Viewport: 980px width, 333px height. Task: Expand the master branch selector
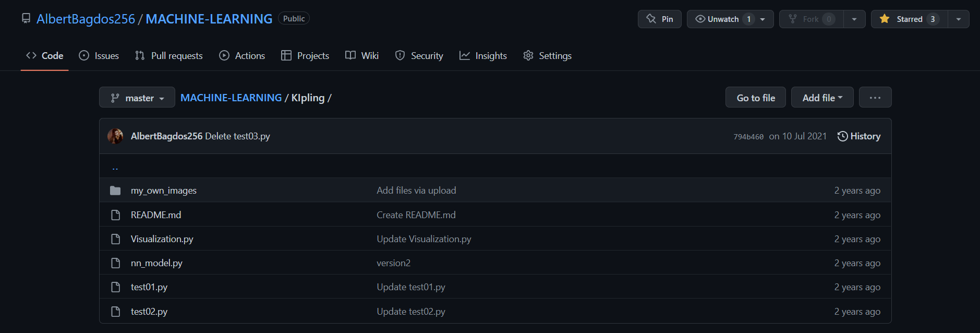137,98
